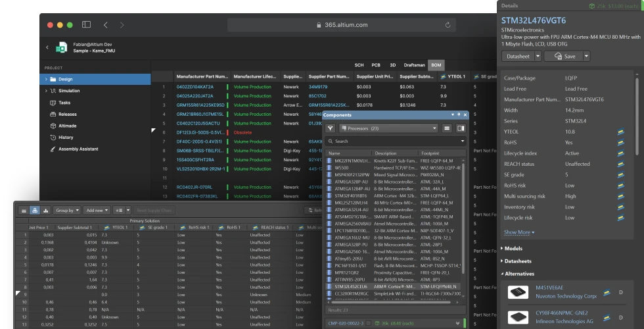Expand the Models section
Viewport: 644px width, 329px height.
pos(512,249)
